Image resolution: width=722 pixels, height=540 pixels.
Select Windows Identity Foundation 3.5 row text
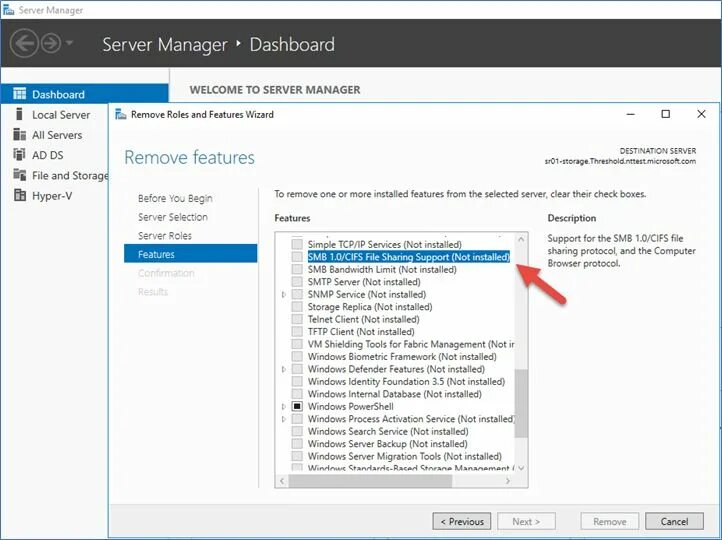pos(406,381)
